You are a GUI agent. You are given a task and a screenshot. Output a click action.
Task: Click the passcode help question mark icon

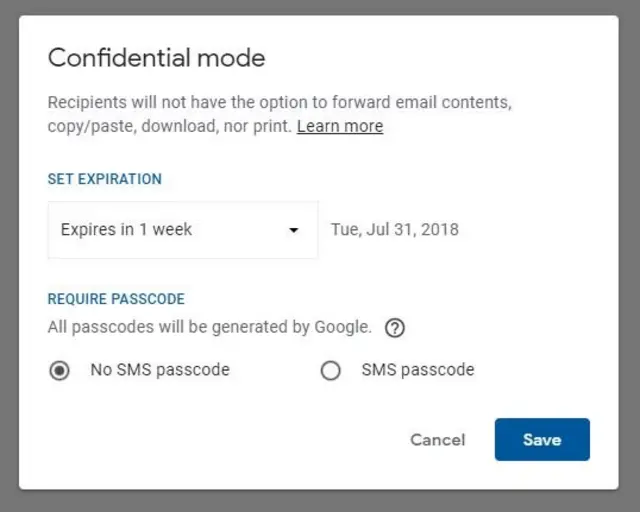tap(395, 328)
